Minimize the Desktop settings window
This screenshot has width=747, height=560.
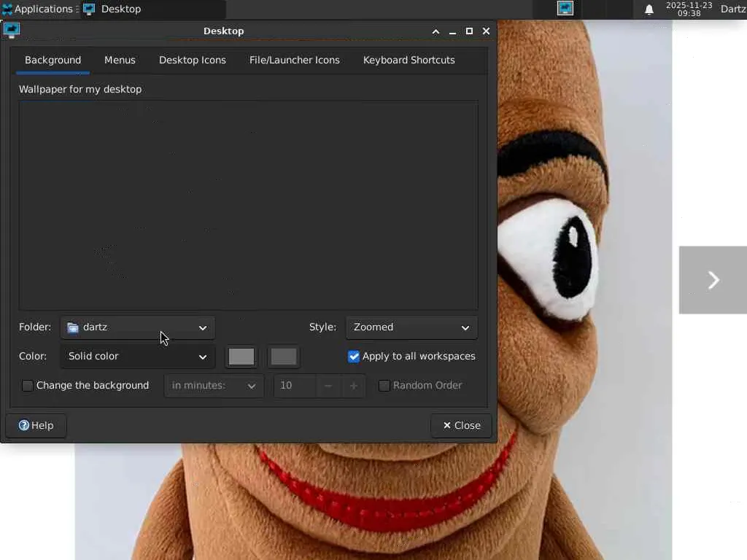pyautogui.click(x=452, y=31)
